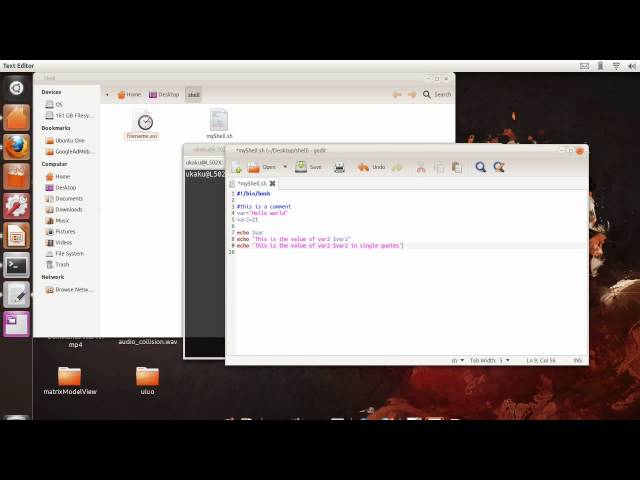Open the GoogleAdMob bookmark in sidebar
The height and width of the screenshot is (480, 640).
(x=69, y=151)
